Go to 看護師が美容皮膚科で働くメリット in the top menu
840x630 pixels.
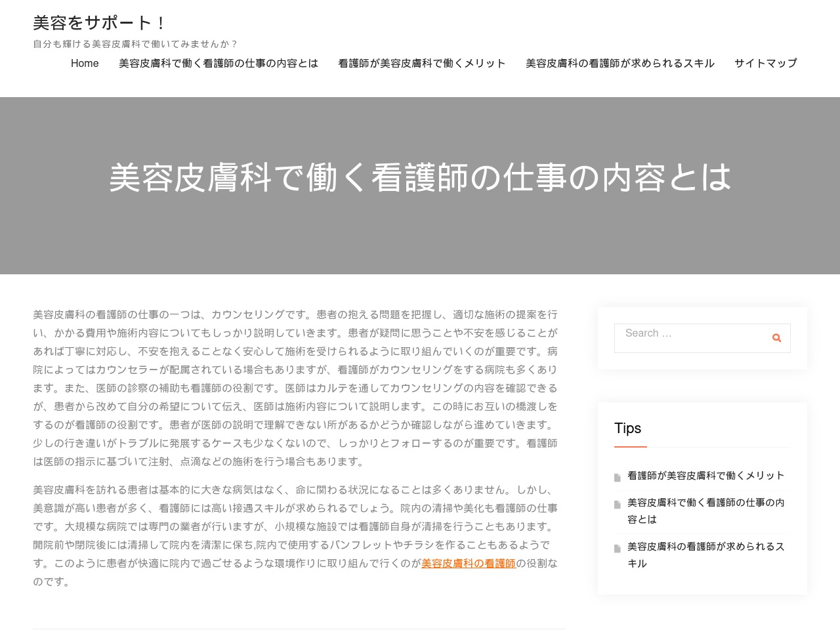click(x=422, y=64)
